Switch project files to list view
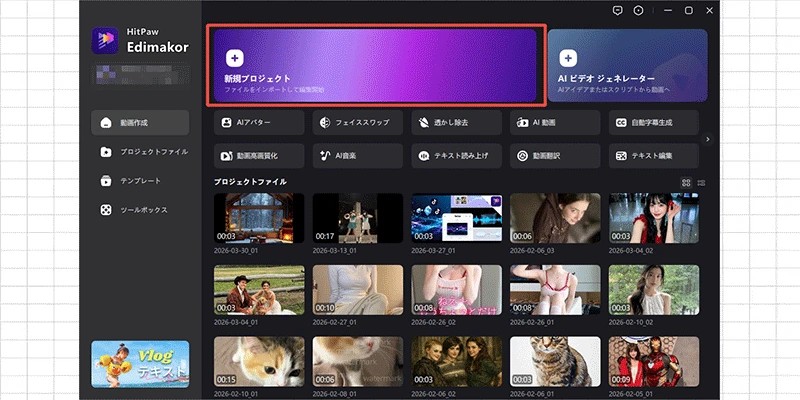The width and height of the screenshot is (800, 400). point(702,183)
